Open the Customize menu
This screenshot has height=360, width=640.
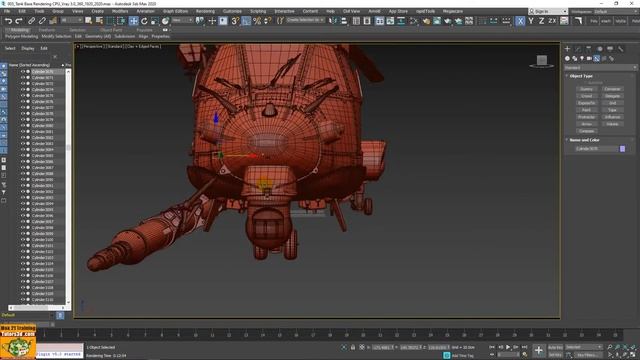(232, 11)
